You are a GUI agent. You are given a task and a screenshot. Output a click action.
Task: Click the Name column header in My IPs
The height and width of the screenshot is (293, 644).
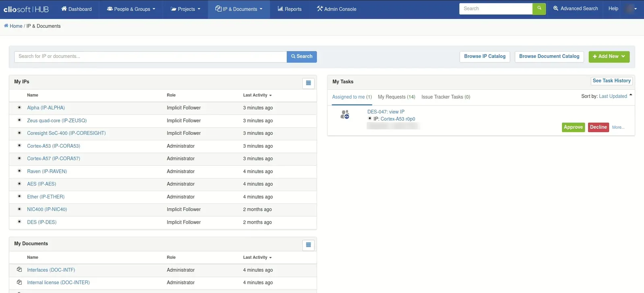[33, 95]
